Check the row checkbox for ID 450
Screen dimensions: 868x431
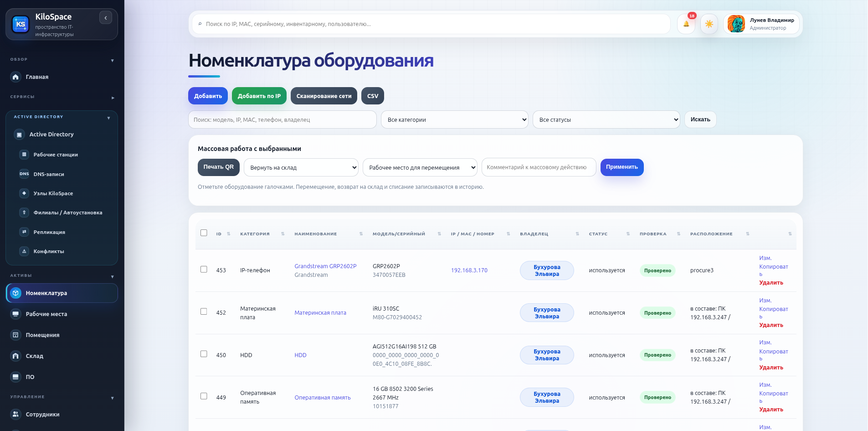204,354
